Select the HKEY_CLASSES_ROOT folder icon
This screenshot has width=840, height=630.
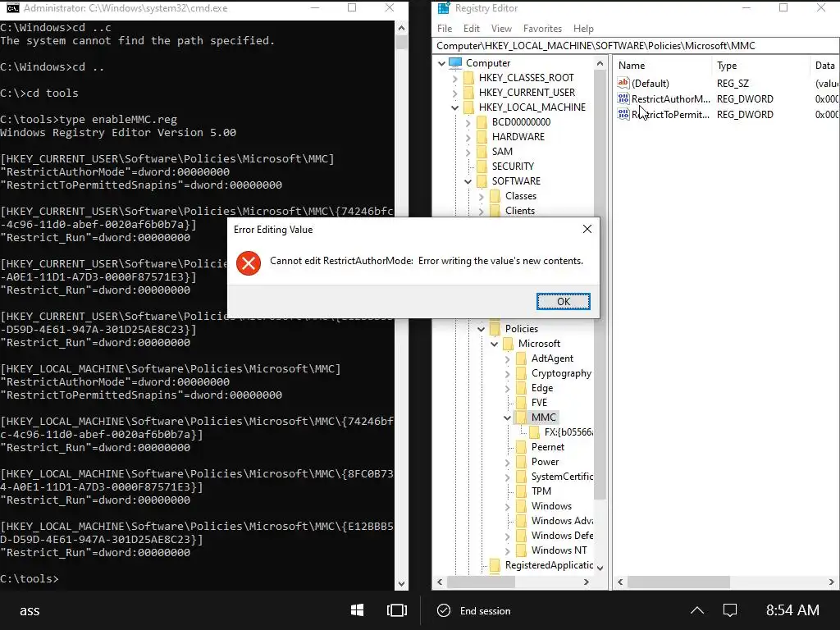(x=468, y=78)
